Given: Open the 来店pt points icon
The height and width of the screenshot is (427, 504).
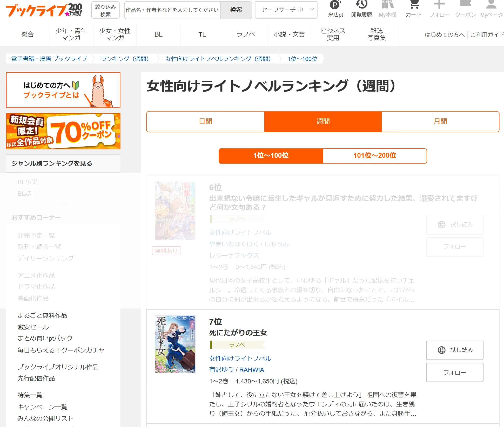Looking at the screenshot, I should 335,9.
